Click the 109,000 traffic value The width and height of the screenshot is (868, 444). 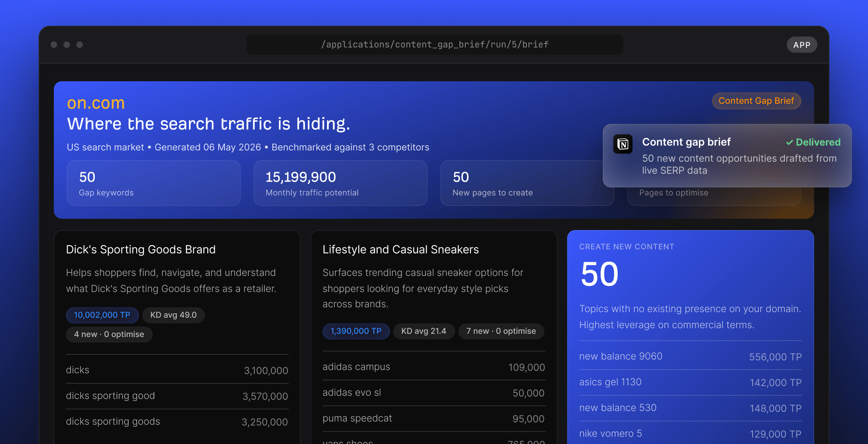tap(527, 367)
